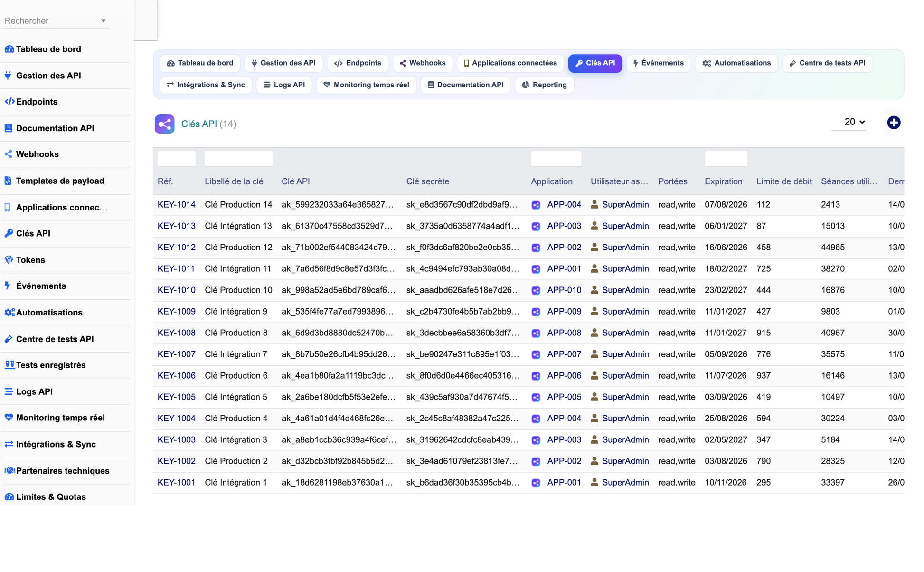Sort by the Limite de débit column header
924x572 pixels.
click(x=784, y=181)
